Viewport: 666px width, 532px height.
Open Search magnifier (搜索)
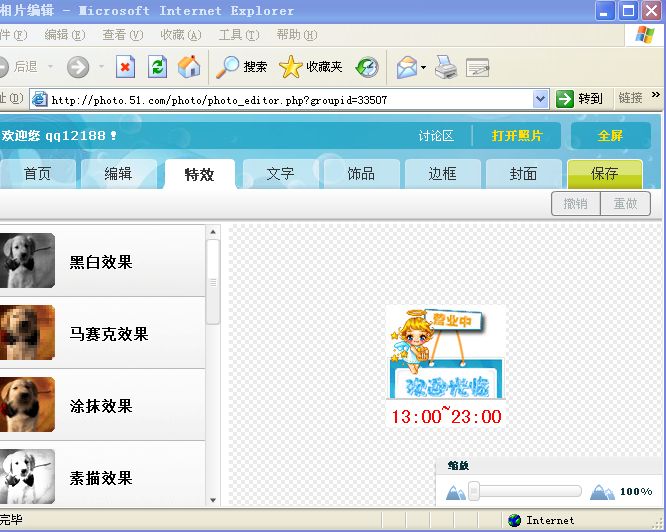pos(241,67)
